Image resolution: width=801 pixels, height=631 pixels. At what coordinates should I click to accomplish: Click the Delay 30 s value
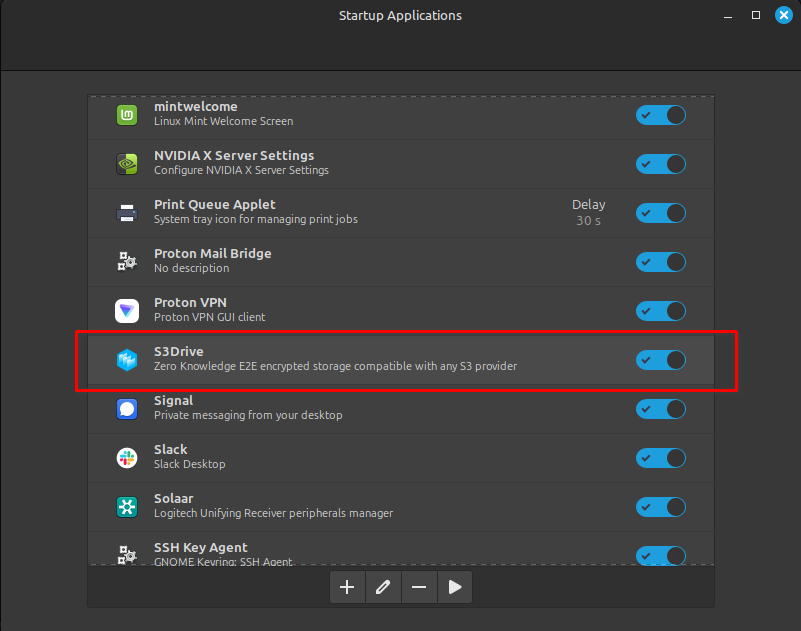click(588, 221)
